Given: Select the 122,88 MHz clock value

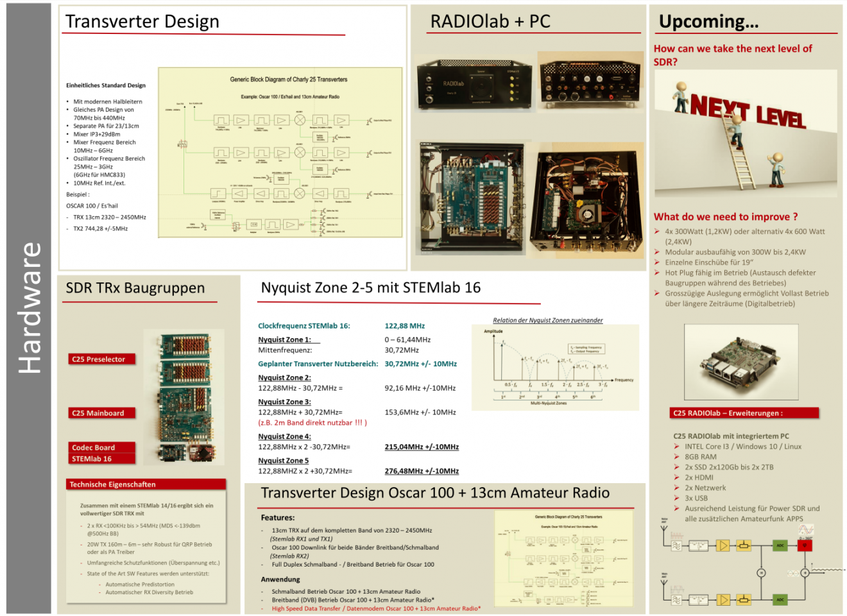Looking at the screenshot, I should (405, 326).
